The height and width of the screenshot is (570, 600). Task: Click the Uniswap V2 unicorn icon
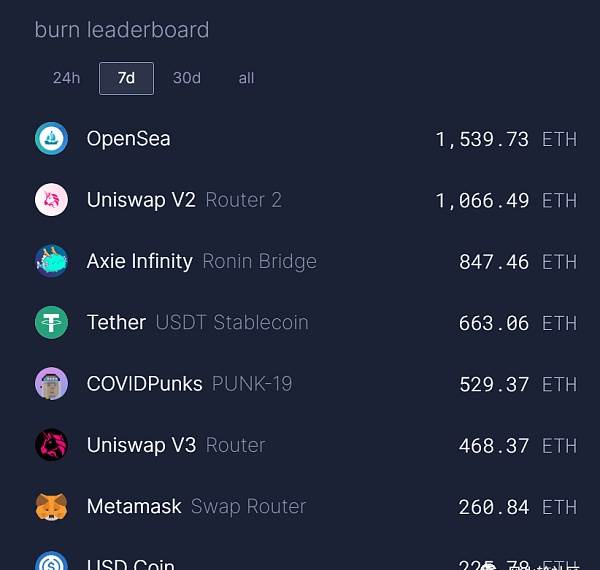point(51,200)
